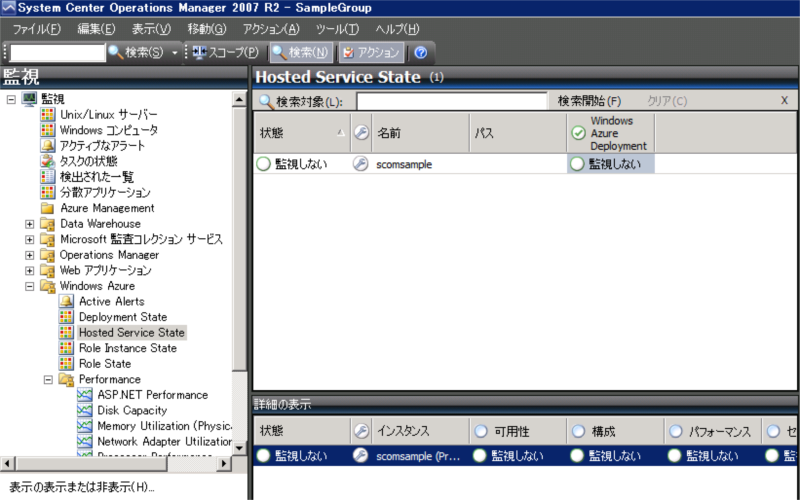Open Memory Utilization performance view icon
The height and width of the screenshot is (500, 800).
[x=85, y=426]
